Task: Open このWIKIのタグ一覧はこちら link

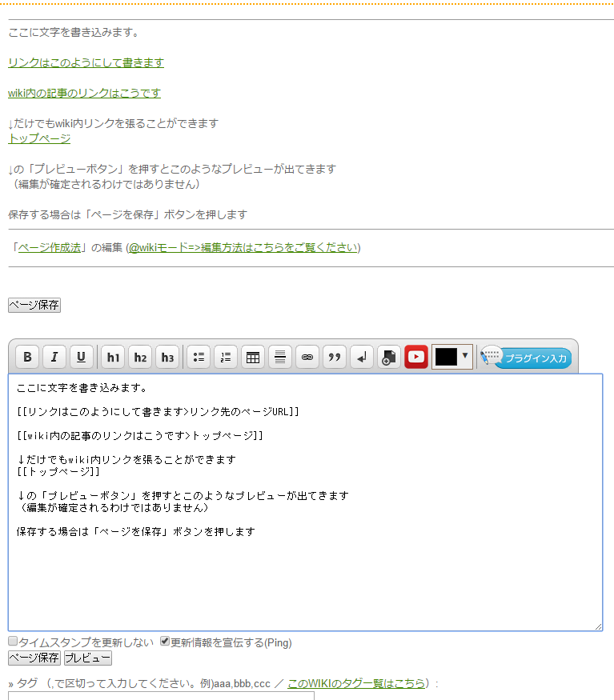Action: [356, 683]
